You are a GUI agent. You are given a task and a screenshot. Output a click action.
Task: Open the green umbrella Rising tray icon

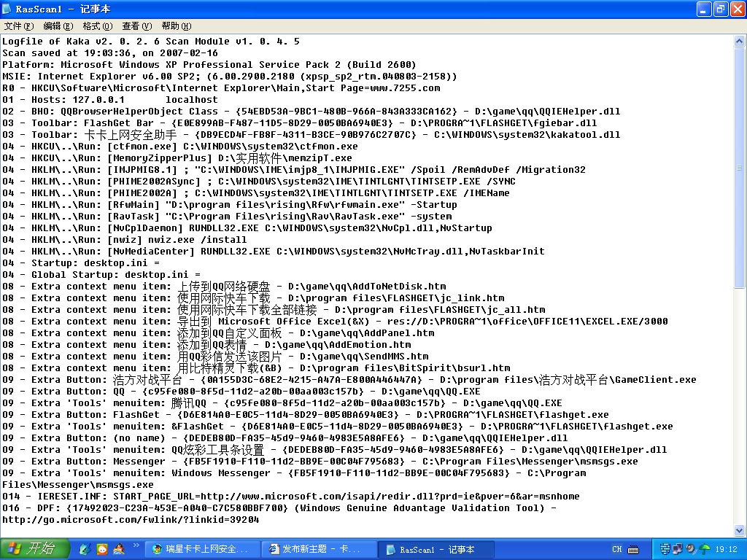(704, 549)
